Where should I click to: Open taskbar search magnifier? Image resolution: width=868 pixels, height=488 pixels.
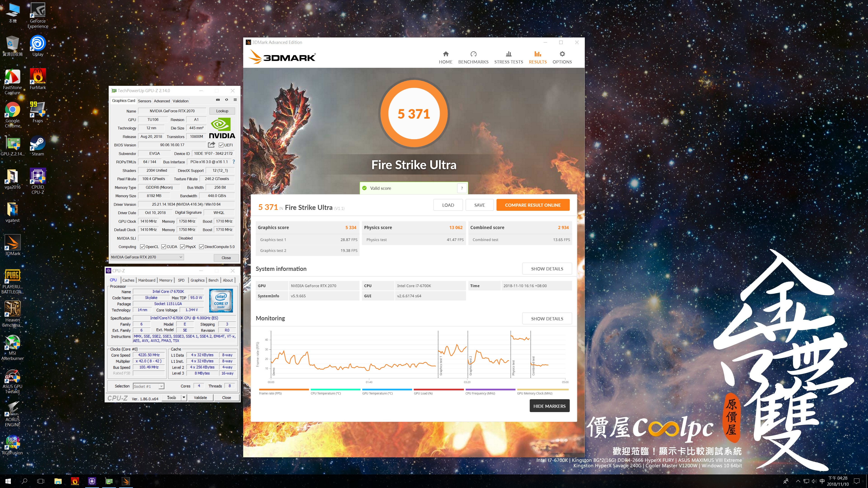click(24, 481)
